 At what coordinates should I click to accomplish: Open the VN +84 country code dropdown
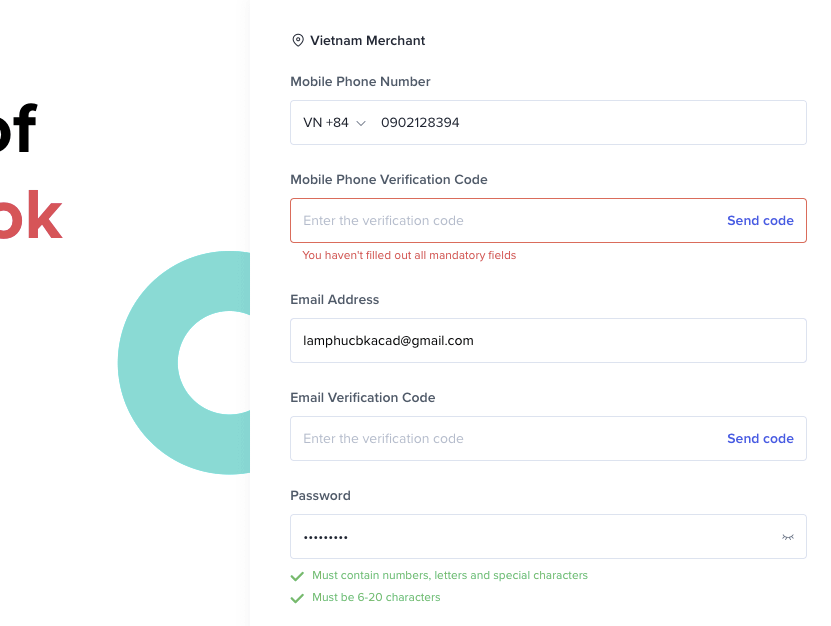click(334, 122)
